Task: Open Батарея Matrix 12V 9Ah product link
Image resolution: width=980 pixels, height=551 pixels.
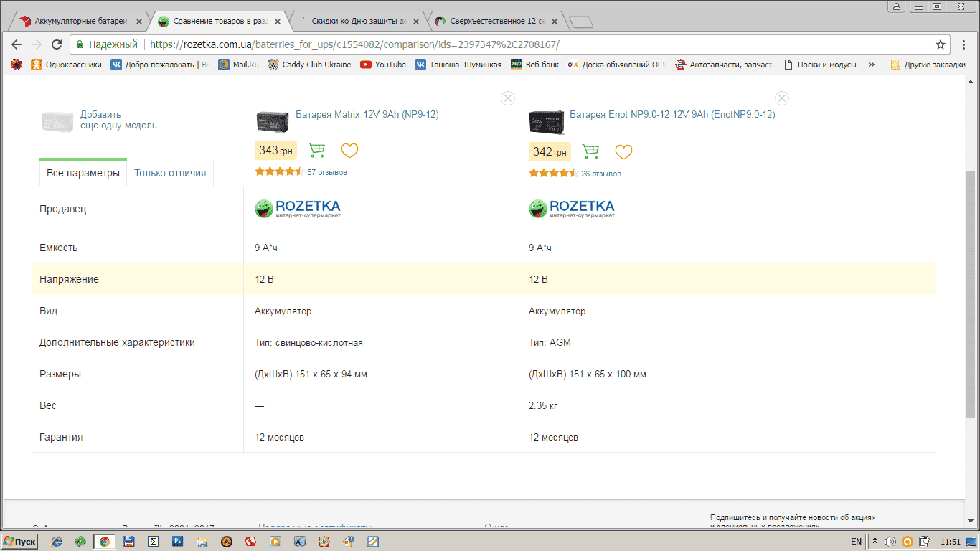Action: click(x=367, y=114)
